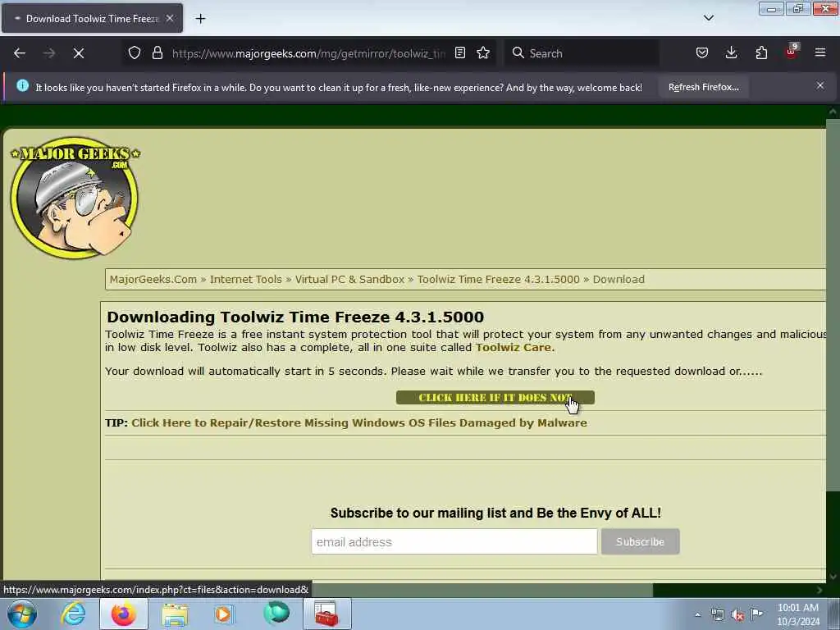This screenshot has width=840, height=630.
Task: Open tracking protection shield icon
Action: point(135,53)
